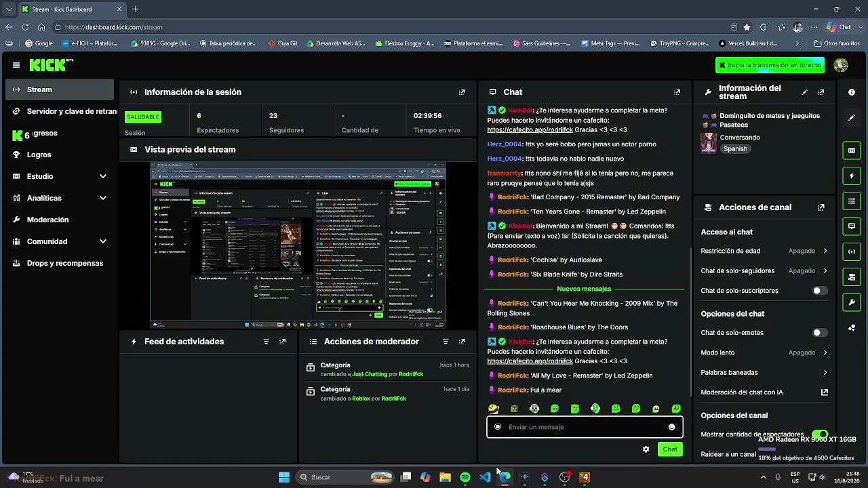Toggle session info broadcast widget in right rail
Screen dimensions: 868x488
[852, 251]
